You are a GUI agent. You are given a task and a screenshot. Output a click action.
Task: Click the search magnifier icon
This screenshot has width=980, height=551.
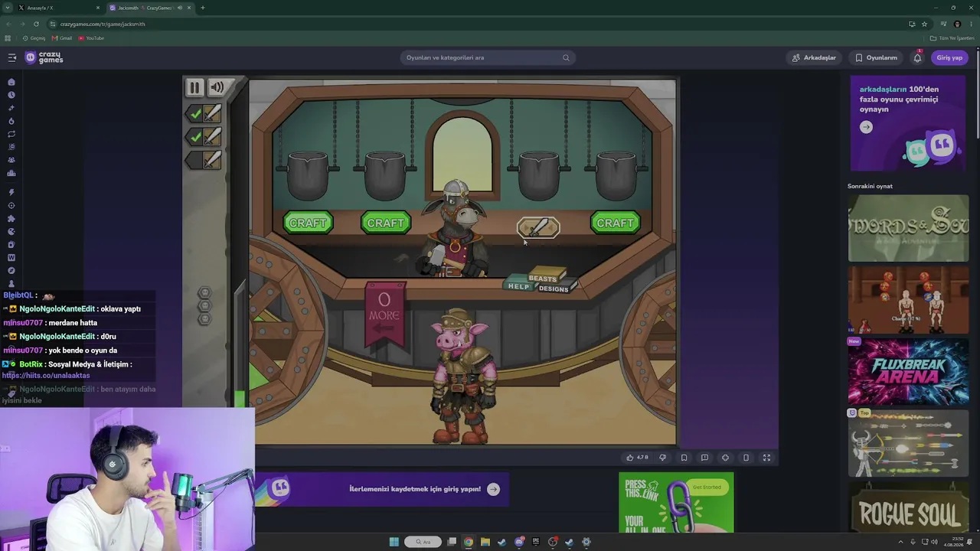click(566, 57)
